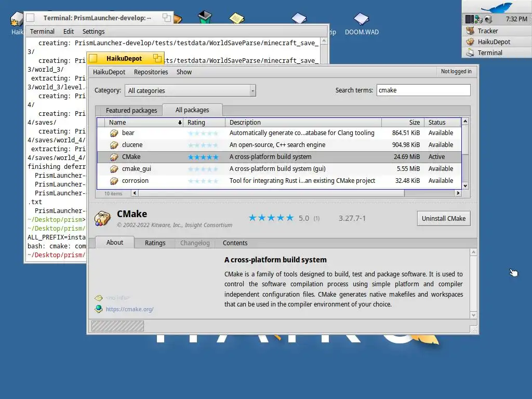The image size is (532, 399).
Task: Click the Tracker entry in Deskbar
Action: pyautogui.click(x=496, y=31)
